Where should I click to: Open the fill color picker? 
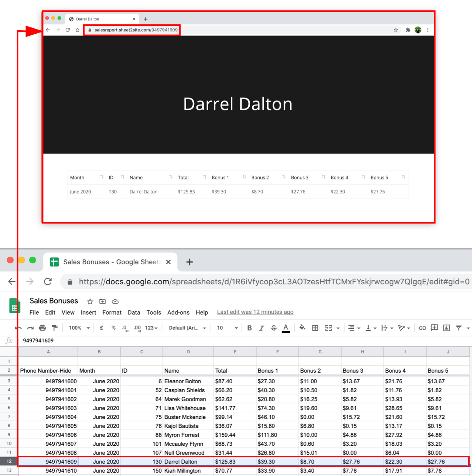302,328
